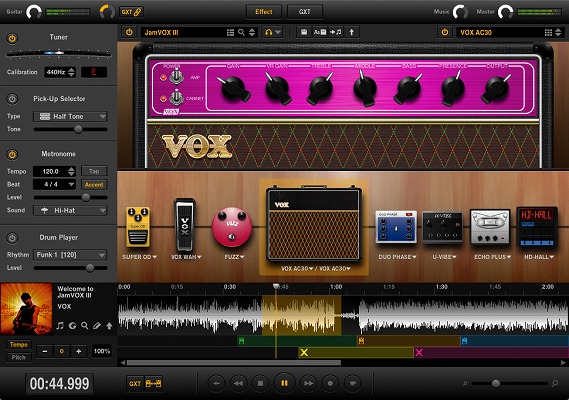This screenshot has width=569, height=400.
Task: Click the Metronome Level slider handle
Action: (86, 197)
